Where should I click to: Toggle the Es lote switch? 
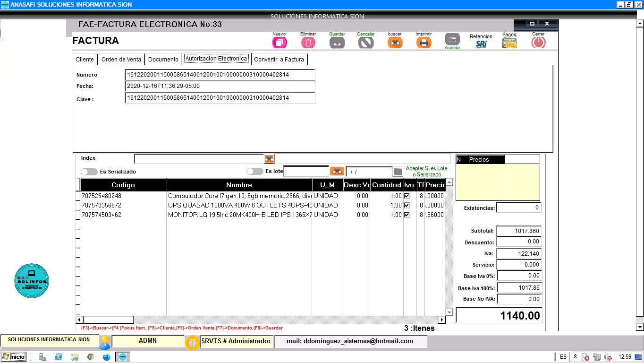coord(254,171)
